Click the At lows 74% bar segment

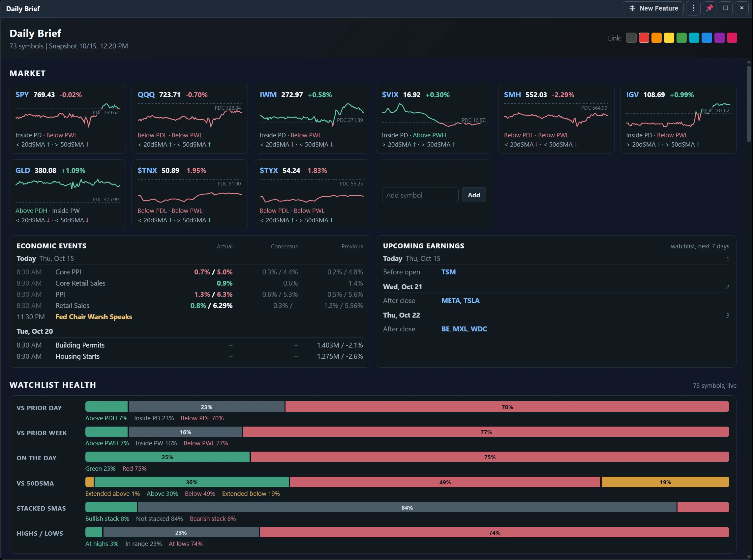pyautogui.click(x=495, y=532)
